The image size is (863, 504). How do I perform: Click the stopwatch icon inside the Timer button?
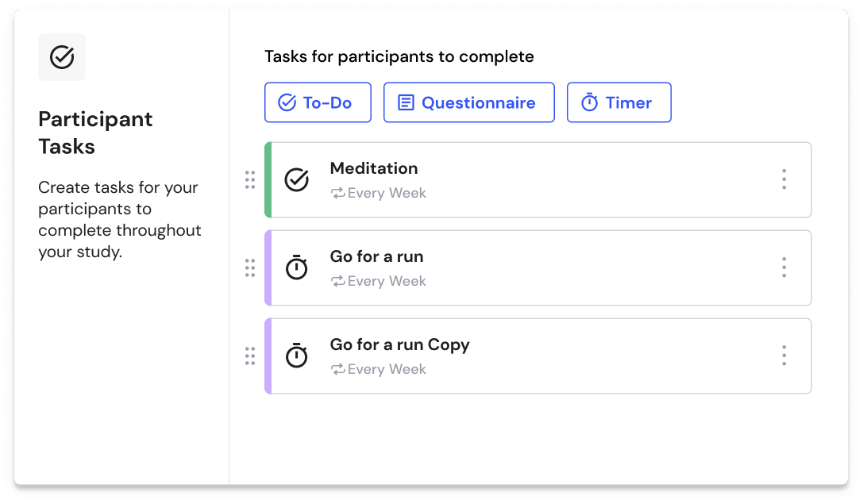point(588,102)
